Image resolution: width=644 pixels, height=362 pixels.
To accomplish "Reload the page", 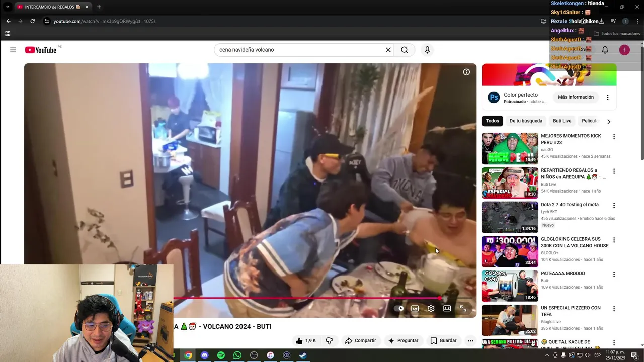I will point(32,21).
